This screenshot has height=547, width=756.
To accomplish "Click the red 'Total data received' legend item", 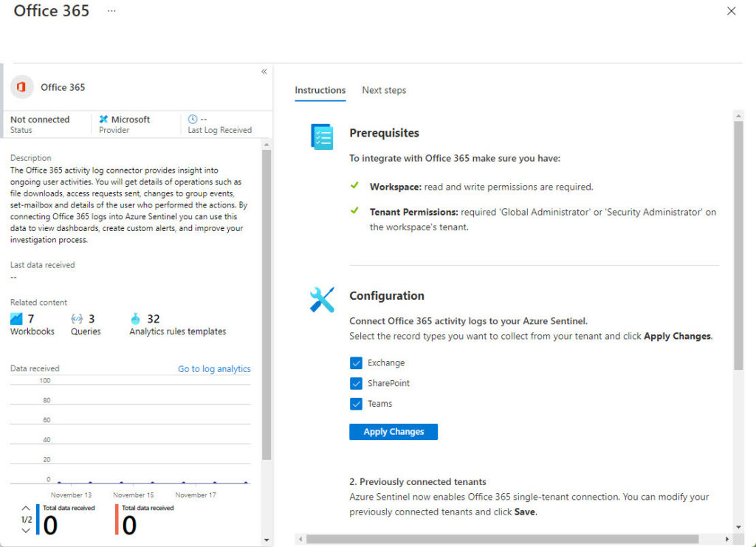I will (145, 520).
